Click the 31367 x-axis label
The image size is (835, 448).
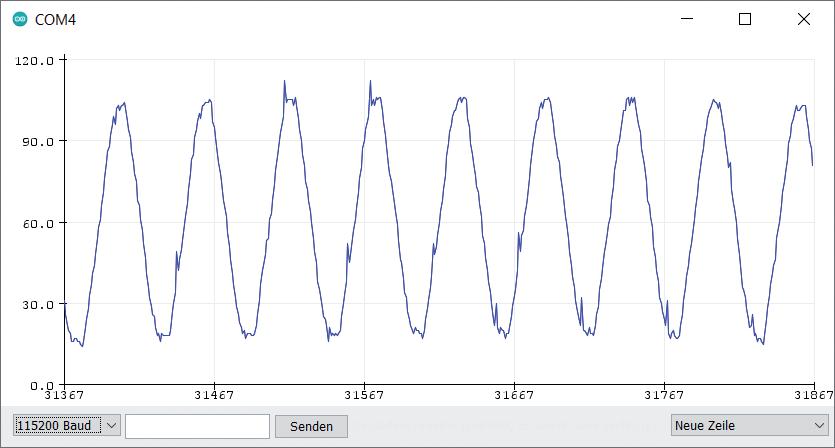[x=64, y=395]
